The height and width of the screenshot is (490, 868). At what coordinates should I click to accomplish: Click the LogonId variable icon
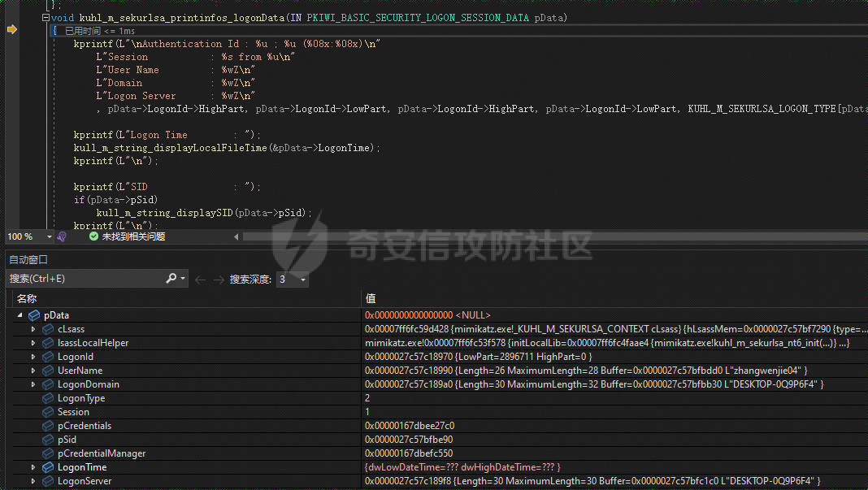tap(48, 357)
